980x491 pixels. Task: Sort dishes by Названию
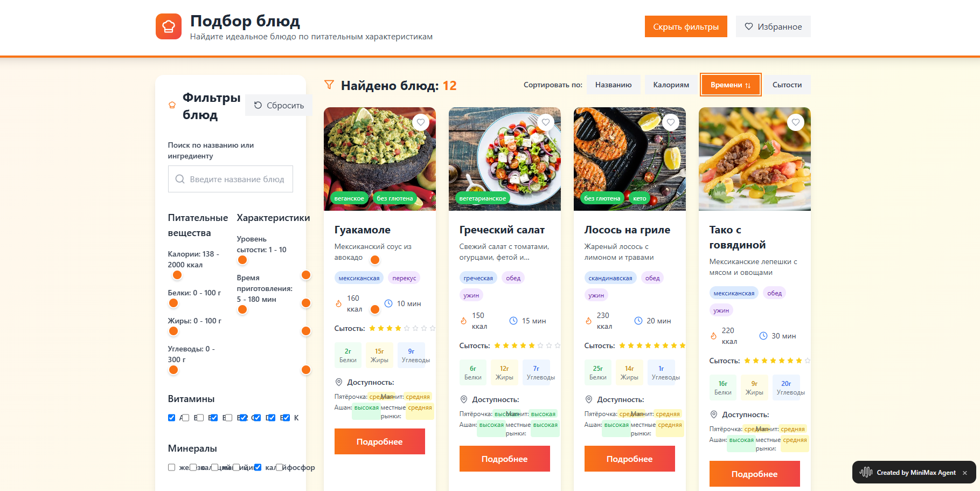pos(613,85)
